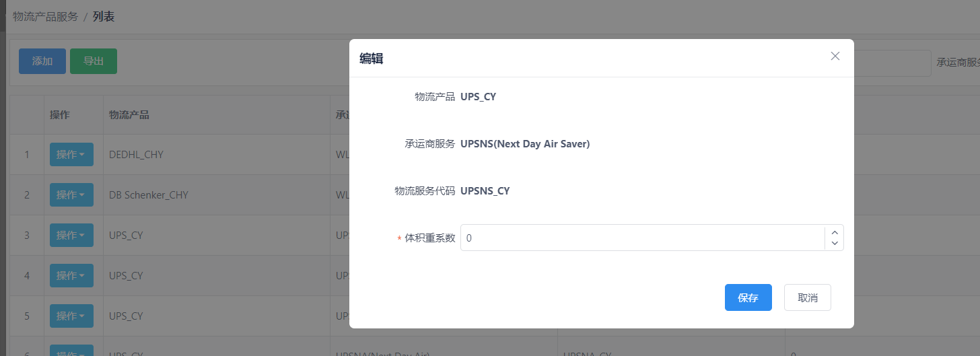Screen dimensions: 980x356
Task: Click the 操作 column header
Action: tap(60, 115)
